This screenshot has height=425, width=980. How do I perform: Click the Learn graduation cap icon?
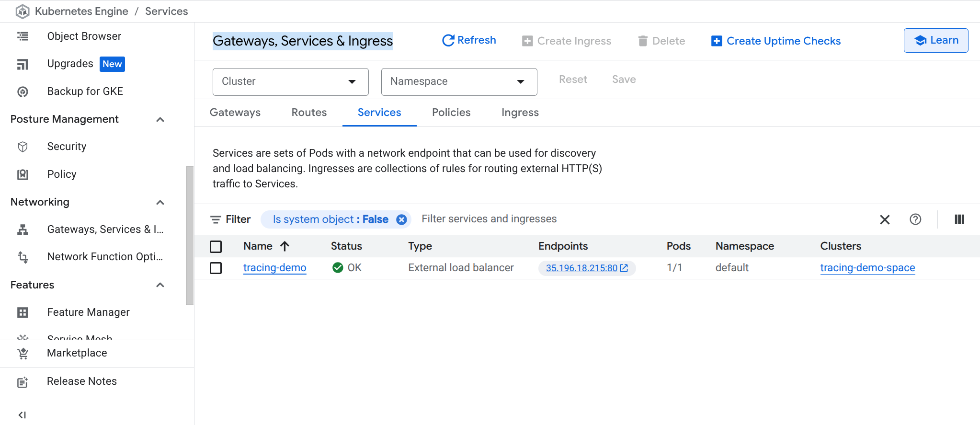(x=920, y=41)
